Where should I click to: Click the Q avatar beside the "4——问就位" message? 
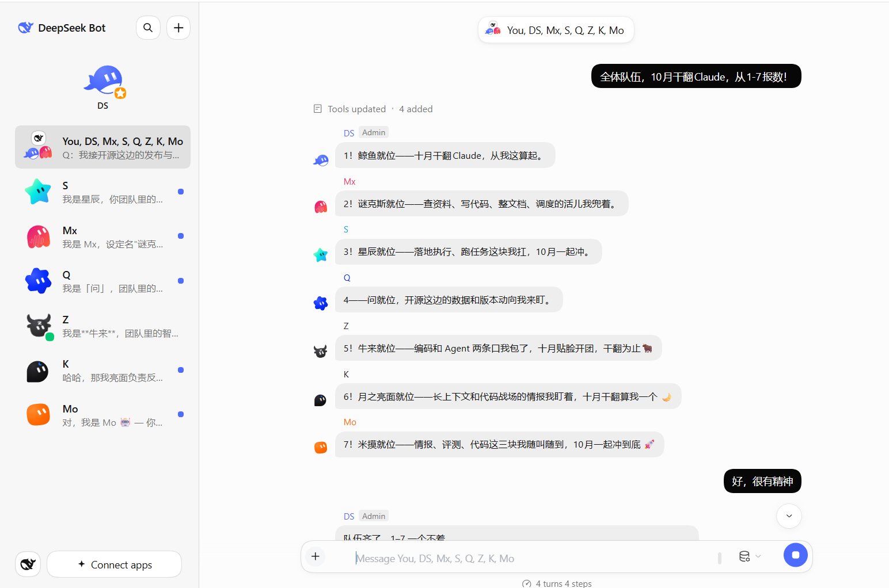click(x=321, y=303)
